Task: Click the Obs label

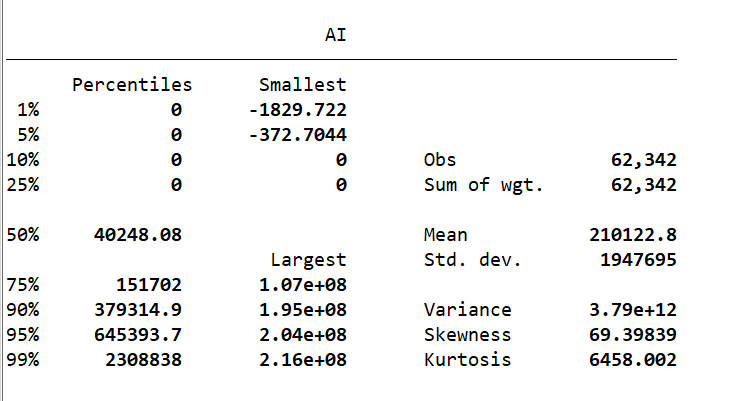Action: pos(440,160)
